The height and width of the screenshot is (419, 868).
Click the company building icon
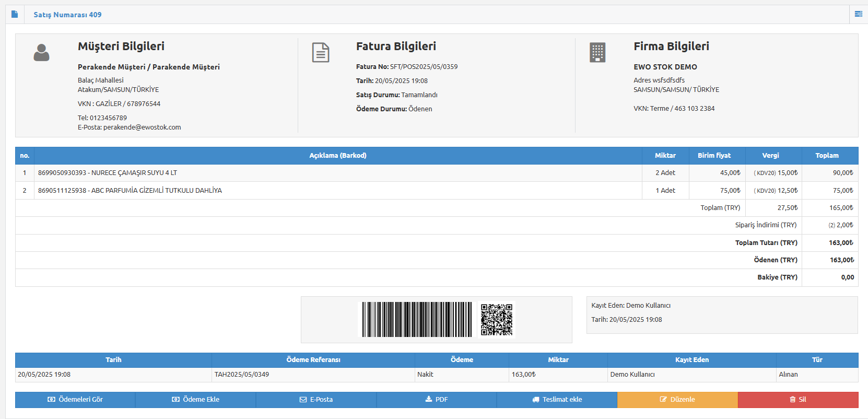tap(597, 53)
